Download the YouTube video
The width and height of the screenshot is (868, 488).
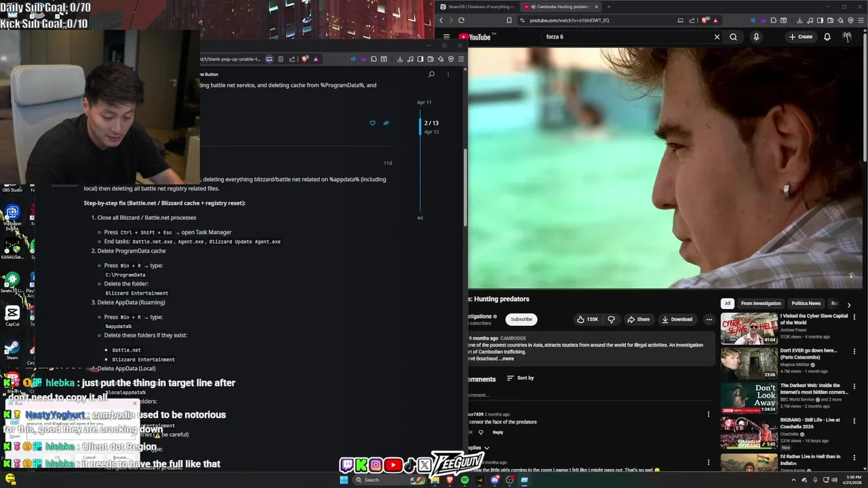(x=677, y=319)
